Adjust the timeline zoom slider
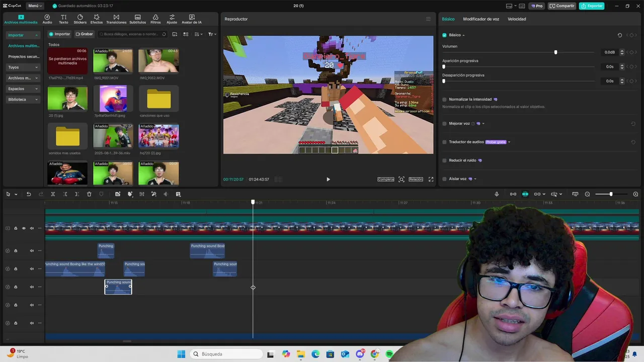 coord(611,194)
